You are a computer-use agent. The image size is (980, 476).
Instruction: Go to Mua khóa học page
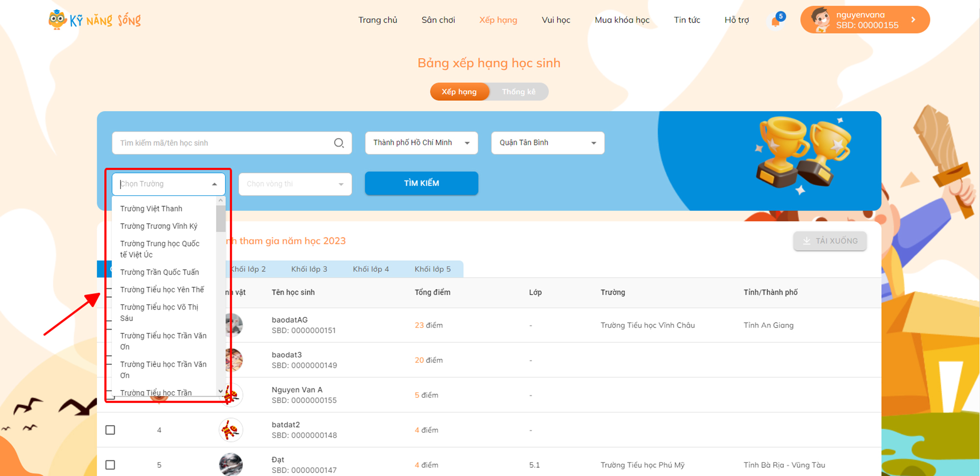pyautogui.click(x=622, y=20)
